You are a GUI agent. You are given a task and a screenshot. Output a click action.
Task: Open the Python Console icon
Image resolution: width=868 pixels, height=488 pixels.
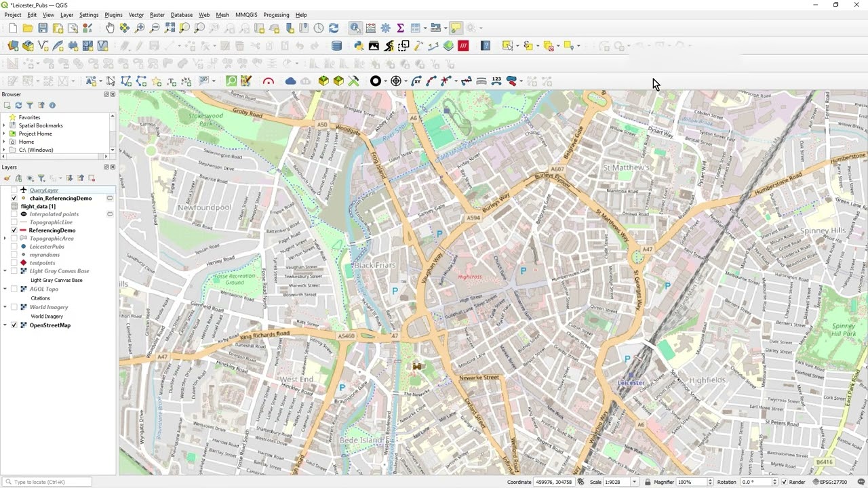click(x=359, y=45)
